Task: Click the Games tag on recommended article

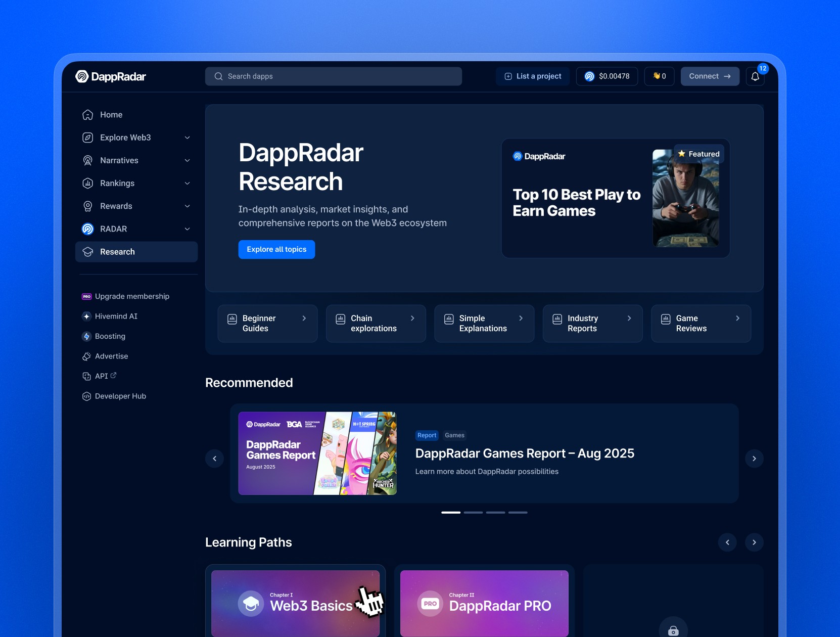Action: 454,435
